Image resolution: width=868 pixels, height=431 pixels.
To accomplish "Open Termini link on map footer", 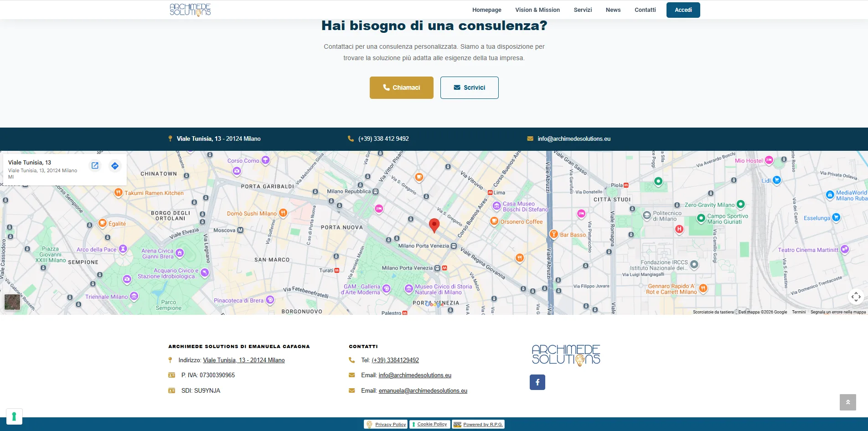I will point(799,312).
